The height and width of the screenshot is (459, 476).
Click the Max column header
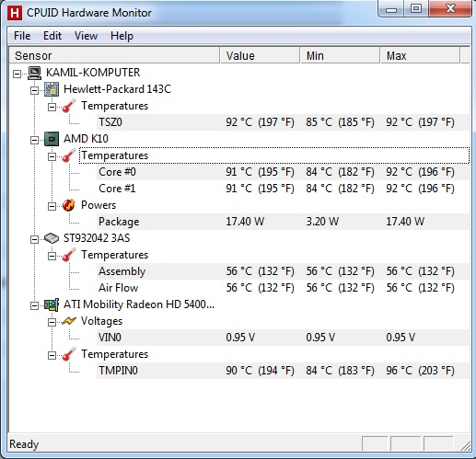(x=420, y=55)
